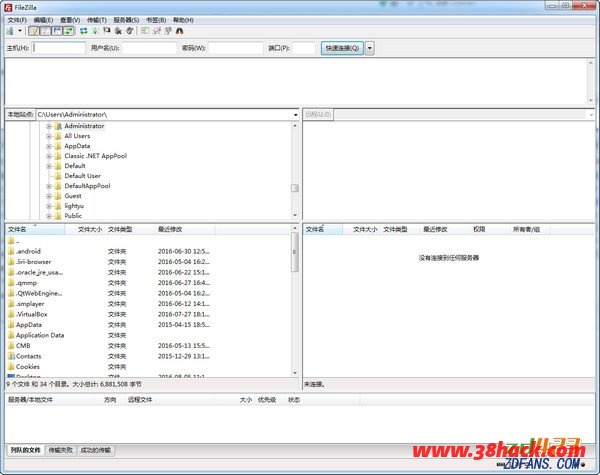The width and height of the screenshot is (600, 475).
Task: Expand the AppData tree node
Action: [49, 146]
